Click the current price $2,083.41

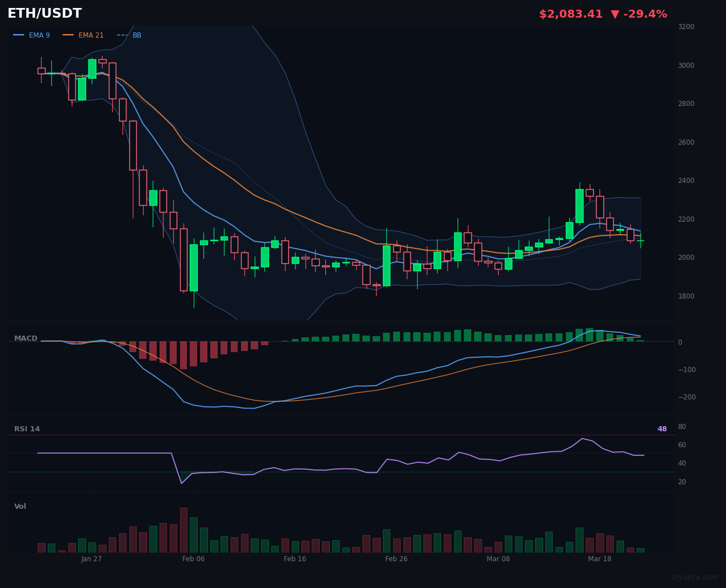tap(570, 14)
